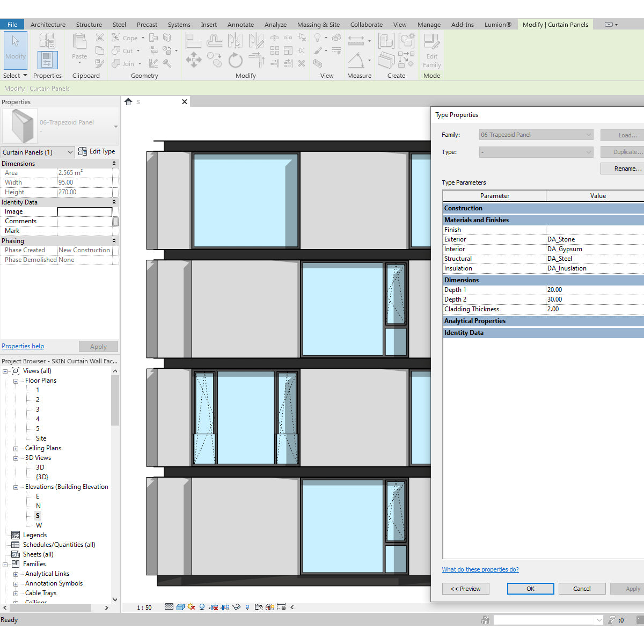644x644 pixels.
Task: Collapse the Dimensions properties section
Action: tap(114, 163)
